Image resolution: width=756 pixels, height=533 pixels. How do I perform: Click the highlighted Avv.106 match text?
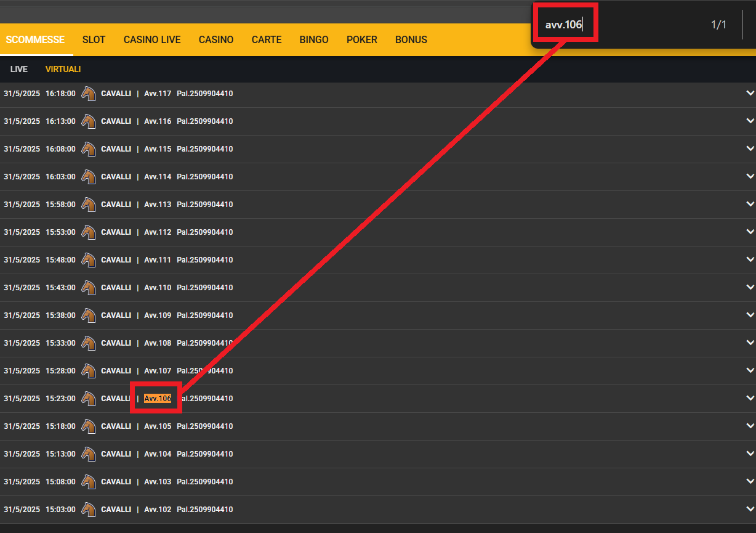(158, 399)
